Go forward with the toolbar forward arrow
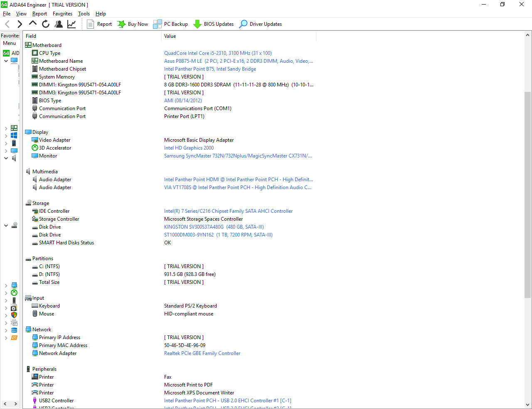Screen dimensions: 532x409 [20, 24]
